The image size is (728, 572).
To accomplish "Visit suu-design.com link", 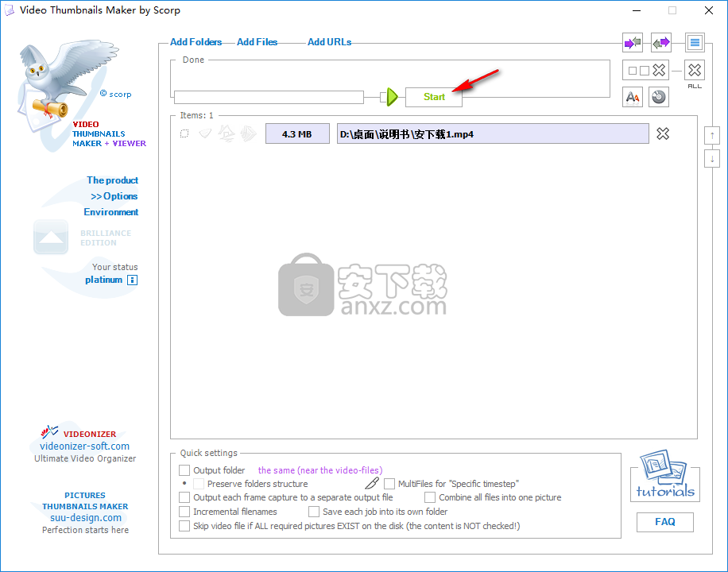I will point(85,518).
